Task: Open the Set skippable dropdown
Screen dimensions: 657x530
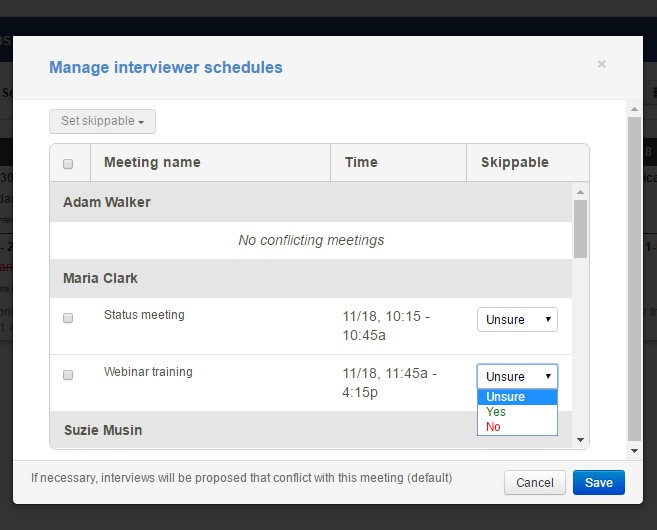Action: coord(102,121)
